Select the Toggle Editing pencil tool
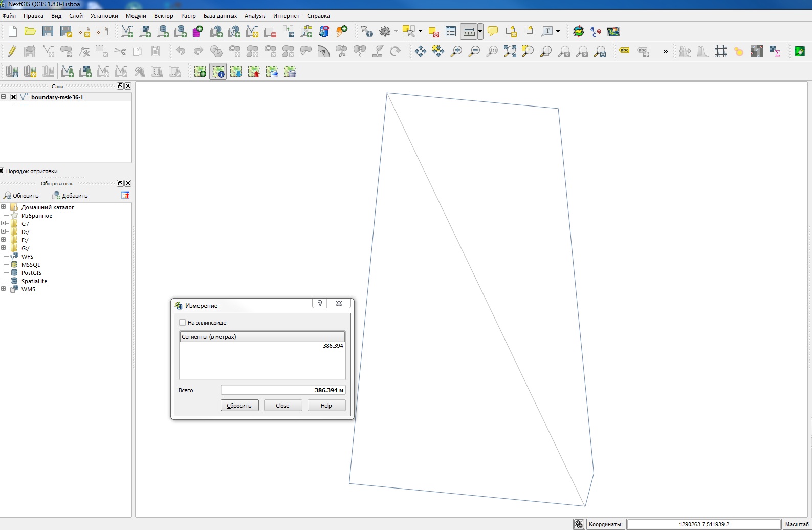The height and width of the screenshot is (530, 812). click(12, 51)
